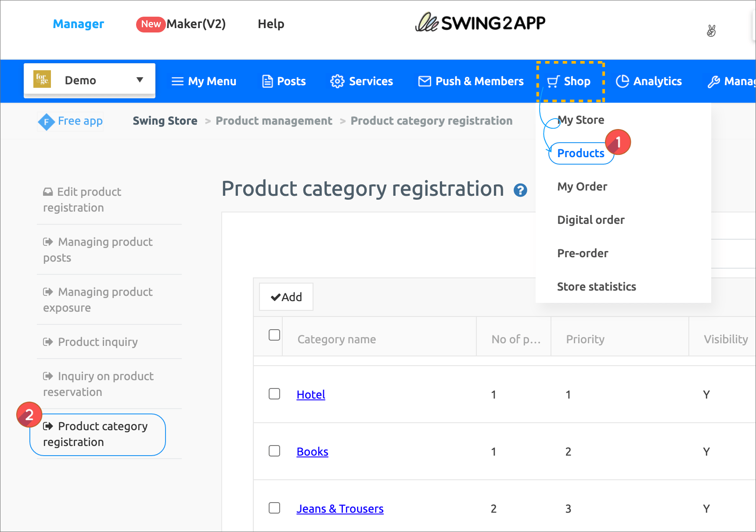
Task: Choose Store statistics menu item
Action: (596, 287)
